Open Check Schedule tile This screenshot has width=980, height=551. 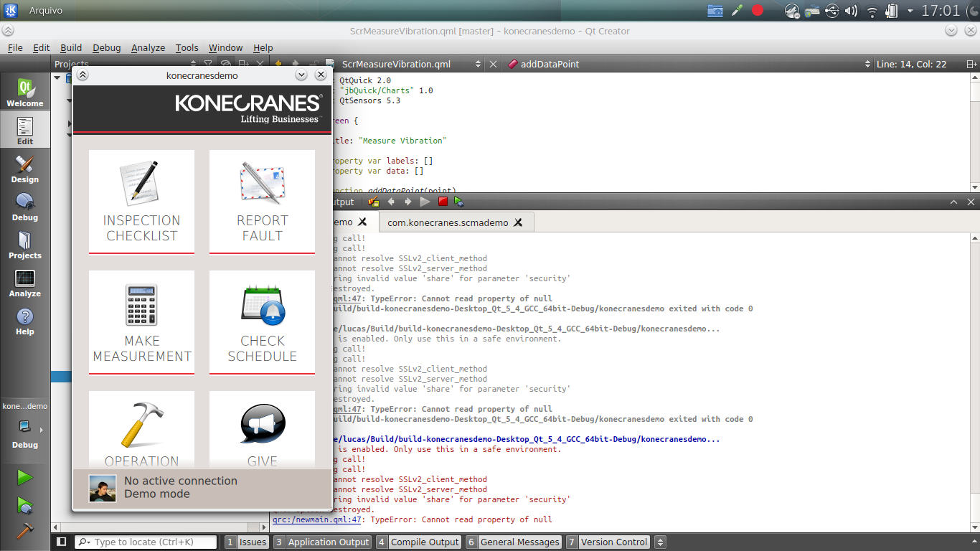262,321
